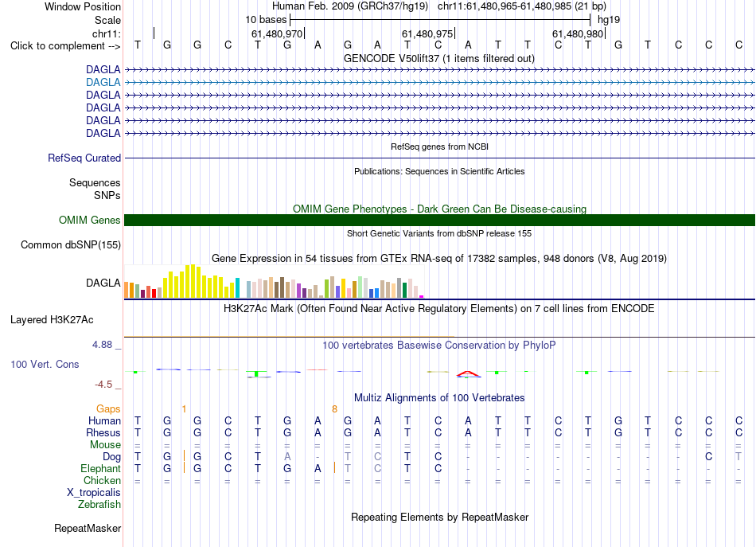
Task: Click the red peak in PhyloP conservation
Action: [x=467, y=373]
